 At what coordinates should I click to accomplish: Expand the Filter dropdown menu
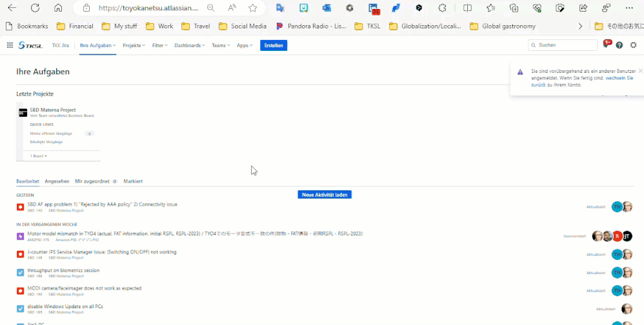160,46
